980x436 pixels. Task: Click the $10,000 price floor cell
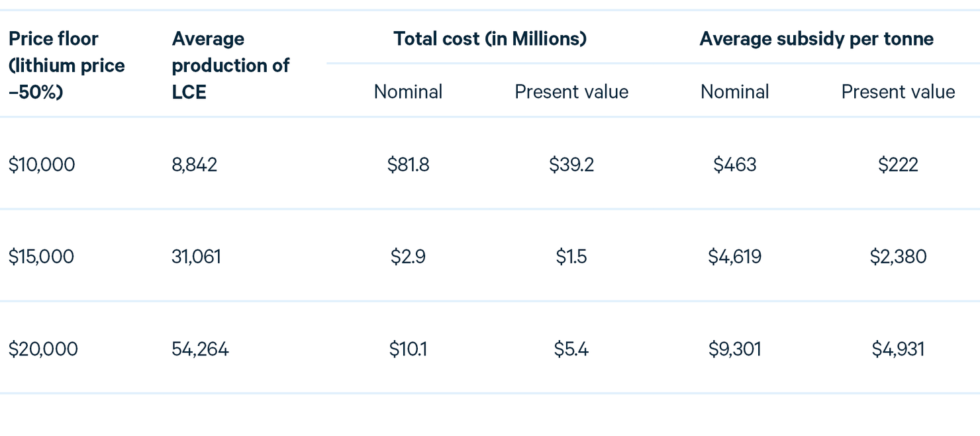[x=42, y=164]
